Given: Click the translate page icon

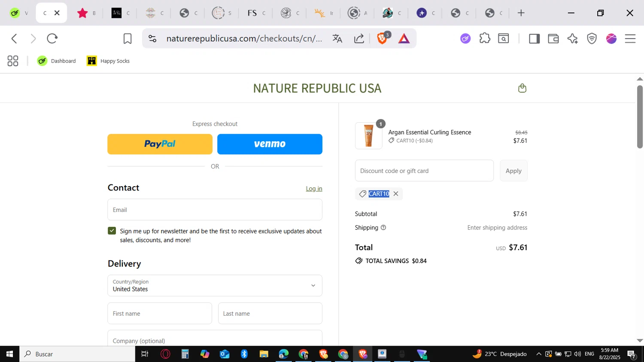Looking at the screenshot, I should click(x=337, y=39).
